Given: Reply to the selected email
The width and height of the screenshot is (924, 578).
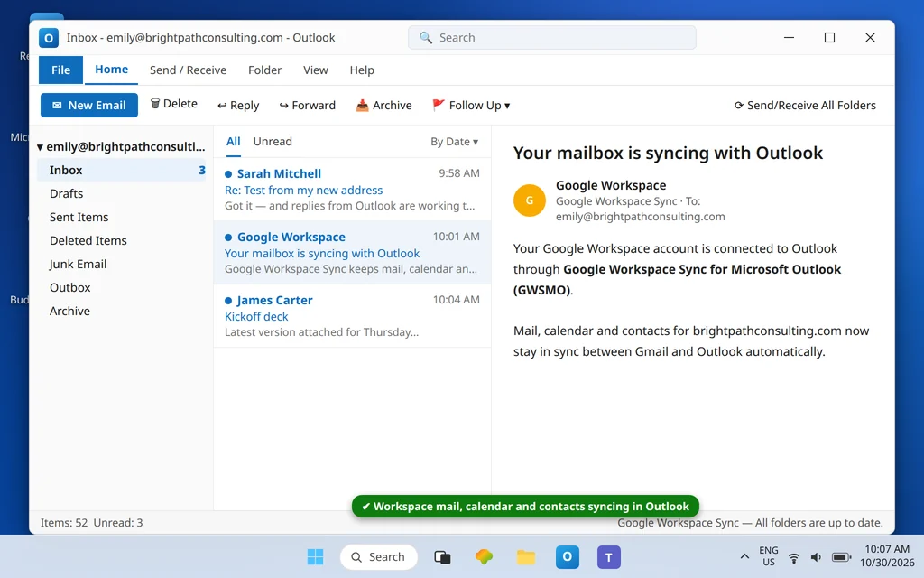Looking at the screenshot, I should 238,105.
